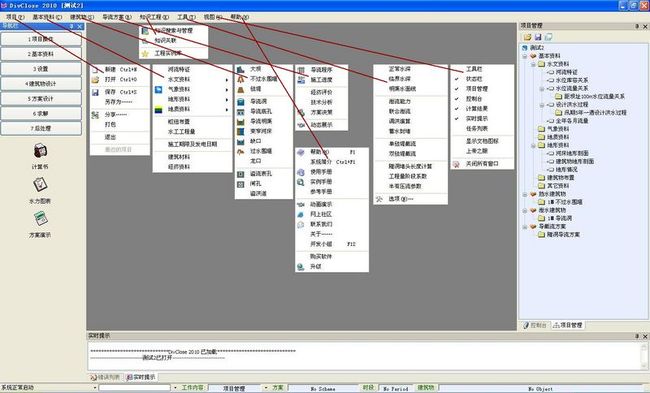The height and width of the screenshot is (393, 650).
Task: Click the 导流洞 diversion tunnel icon
Action: click(240, 102)
